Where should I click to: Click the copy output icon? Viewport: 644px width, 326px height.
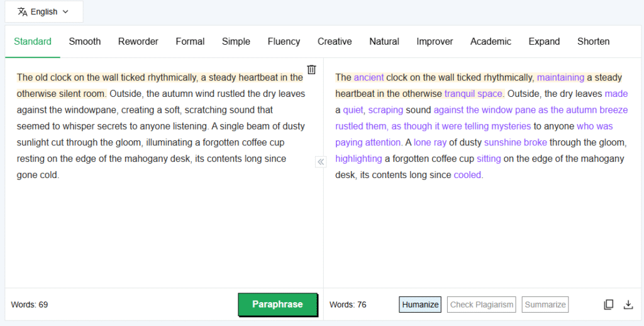(608, 305)
